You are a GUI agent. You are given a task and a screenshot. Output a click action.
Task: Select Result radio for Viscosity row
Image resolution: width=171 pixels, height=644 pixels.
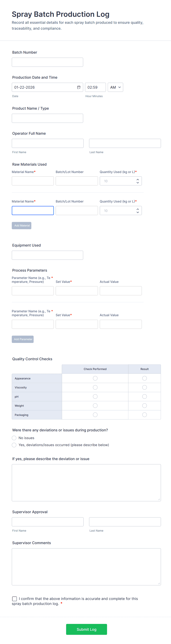tap(145, 387)
